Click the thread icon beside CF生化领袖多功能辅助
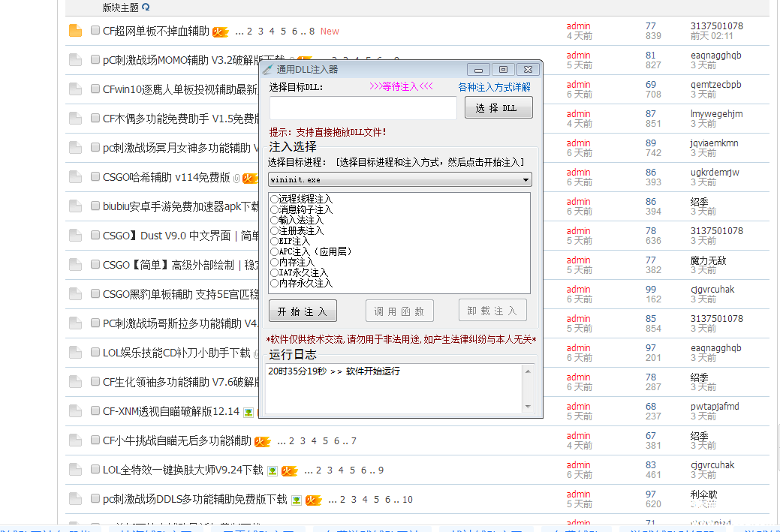Screen dimensions: 780x532 pos(76,382)
